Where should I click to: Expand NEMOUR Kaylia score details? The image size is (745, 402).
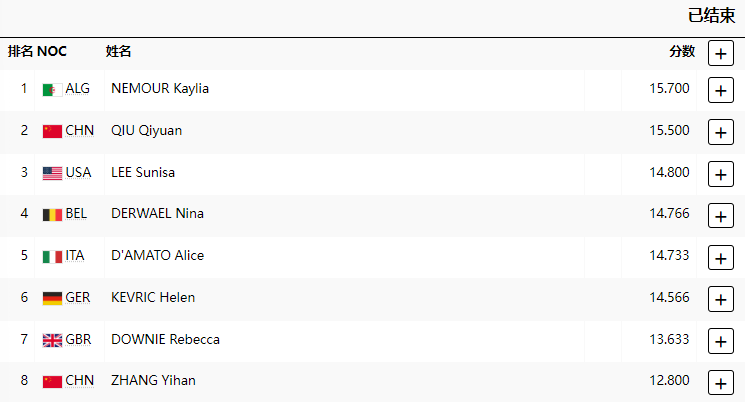pos(720,90)
